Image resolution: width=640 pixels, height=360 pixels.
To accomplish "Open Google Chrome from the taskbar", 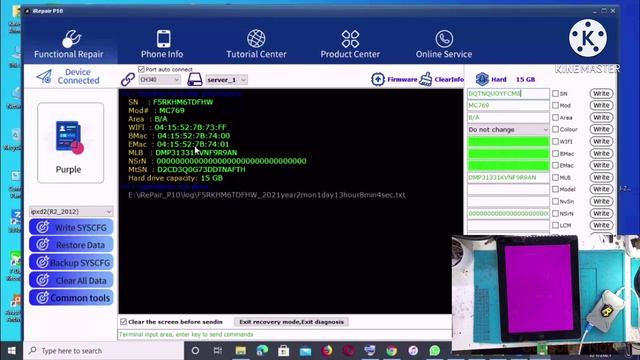I will click(x=391, y=351).
